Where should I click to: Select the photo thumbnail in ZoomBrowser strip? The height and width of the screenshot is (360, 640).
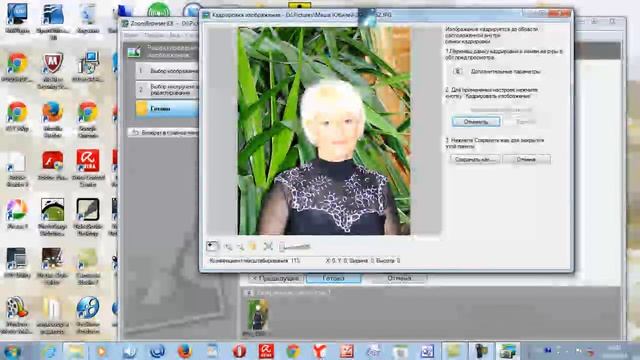pos(258,314)
